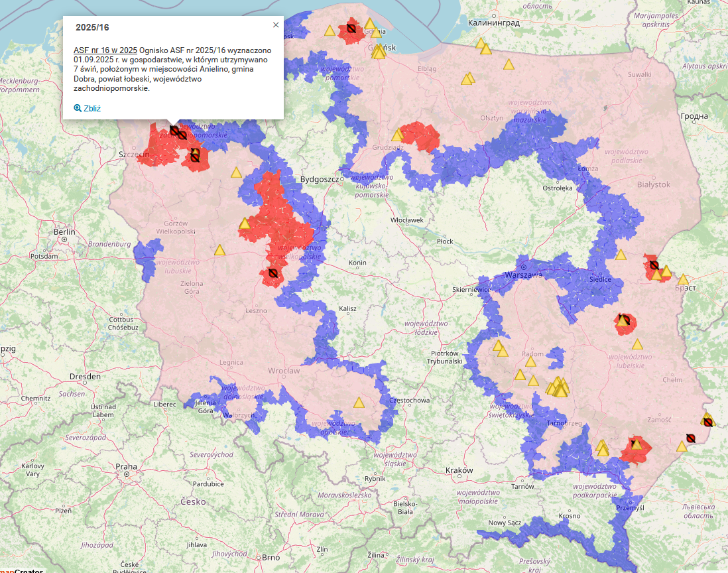Select the outbreak marker north of Leszno
The width and height of the screenshot is (728, 573).
point(273,273)
